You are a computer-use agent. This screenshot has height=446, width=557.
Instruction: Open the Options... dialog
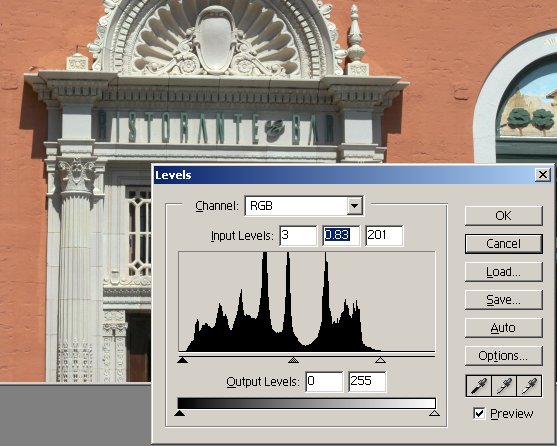504,355
